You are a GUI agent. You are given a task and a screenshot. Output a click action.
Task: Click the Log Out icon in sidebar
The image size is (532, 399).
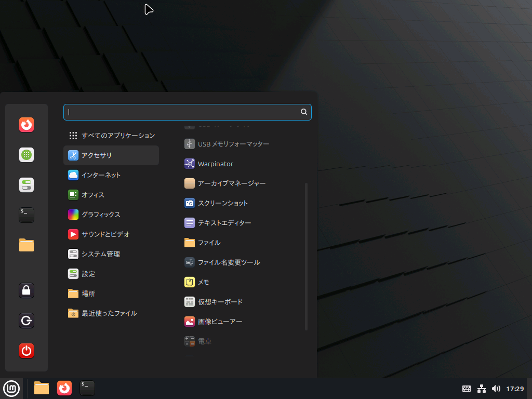pyautogui.click(x=26, y=321)
